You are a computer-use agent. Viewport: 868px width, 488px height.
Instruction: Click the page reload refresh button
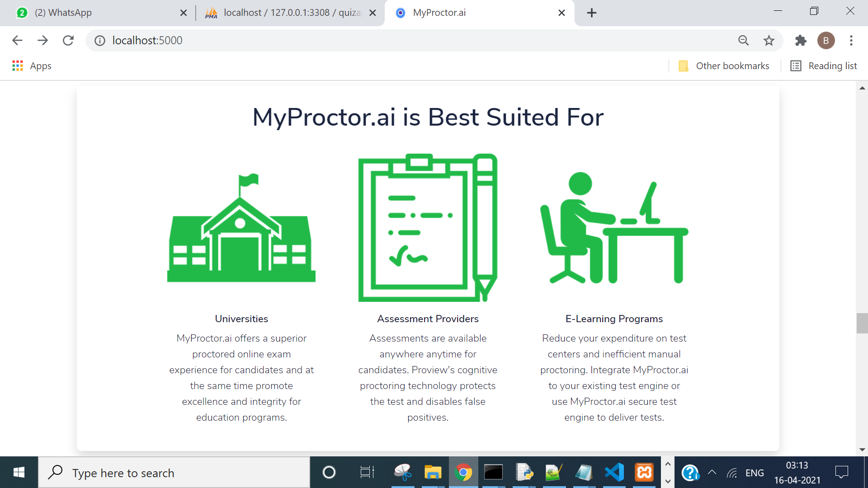tap(69, 40)
